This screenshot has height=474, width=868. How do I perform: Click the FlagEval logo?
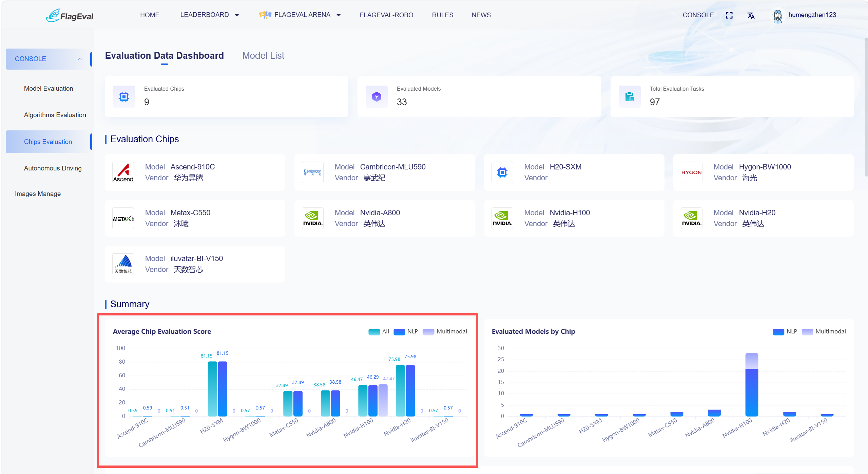70,15
